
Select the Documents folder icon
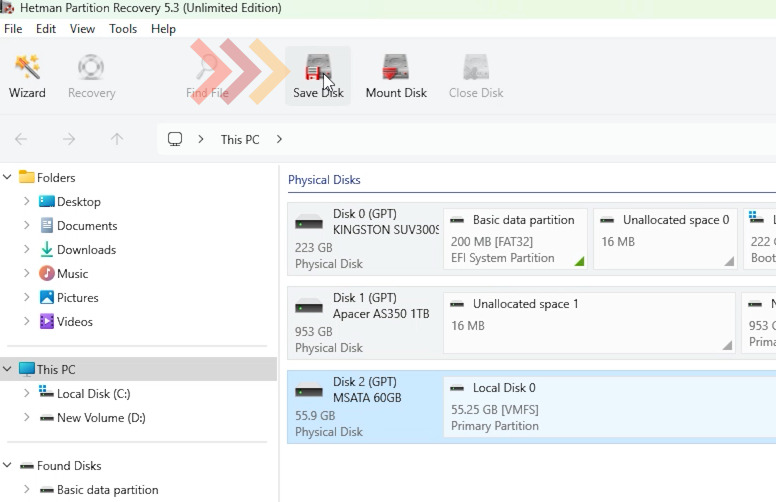(47, 226)
